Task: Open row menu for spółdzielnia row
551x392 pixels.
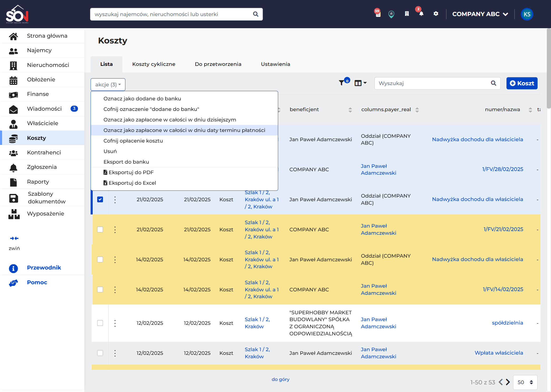Action: point(115,323)
